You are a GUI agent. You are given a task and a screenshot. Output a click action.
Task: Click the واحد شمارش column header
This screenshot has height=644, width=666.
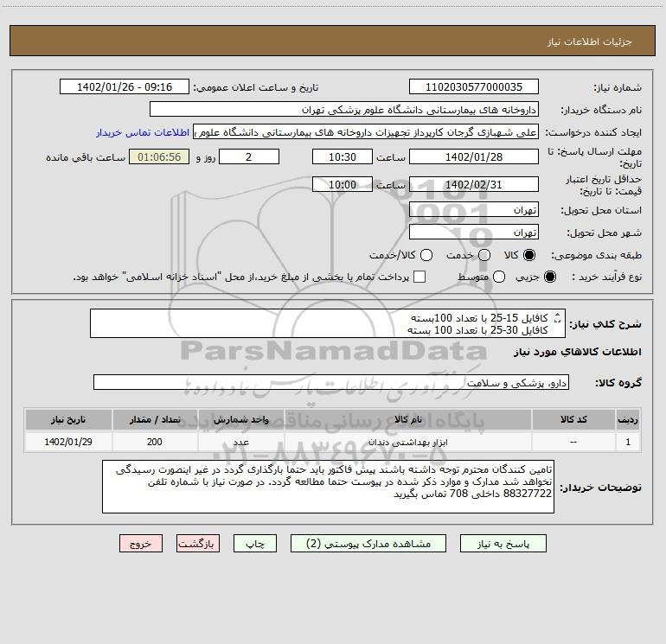[x=240, y=419]
